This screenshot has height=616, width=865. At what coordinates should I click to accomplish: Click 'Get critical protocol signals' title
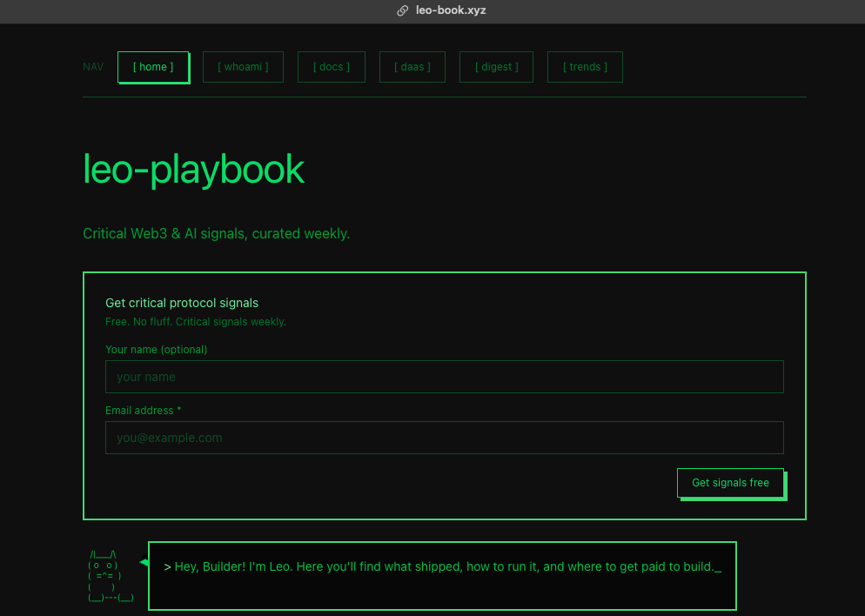tap(182, 303)
